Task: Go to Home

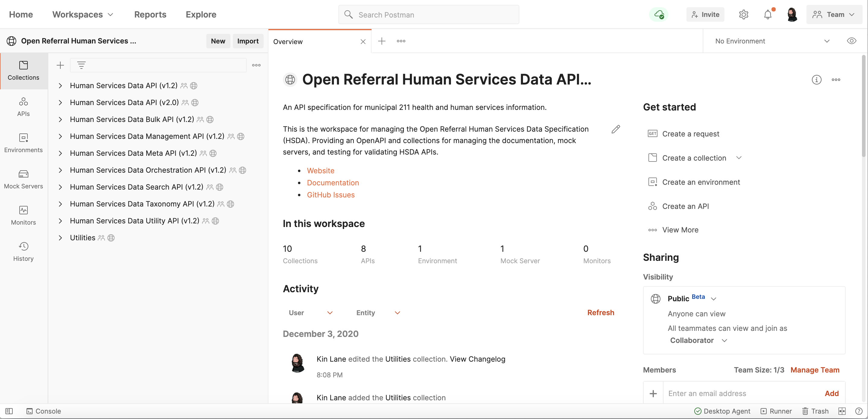Action: click(21, 14)
